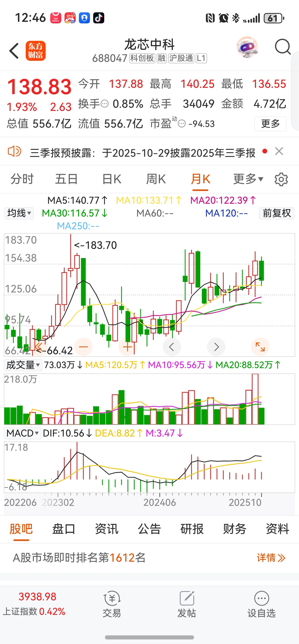This screenshot has height=644, width=299.
Task: Move chart right with arrow button
Action: click(x=216, y=347)
